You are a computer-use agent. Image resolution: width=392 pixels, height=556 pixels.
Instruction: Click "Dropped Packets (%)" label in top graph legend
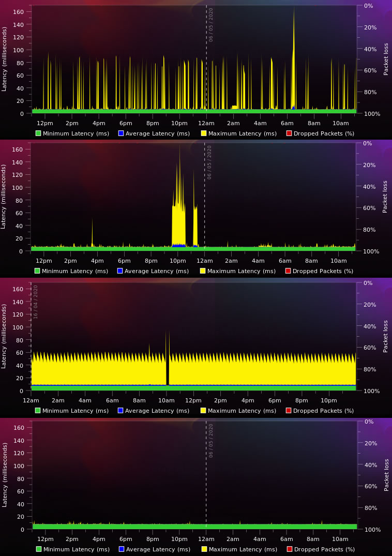coord(324,133)
